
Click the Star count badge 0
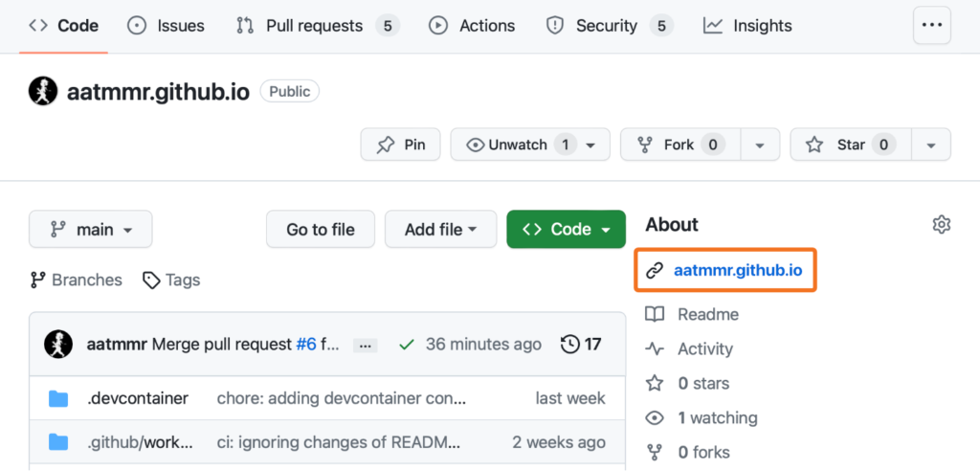coord(883,145)
